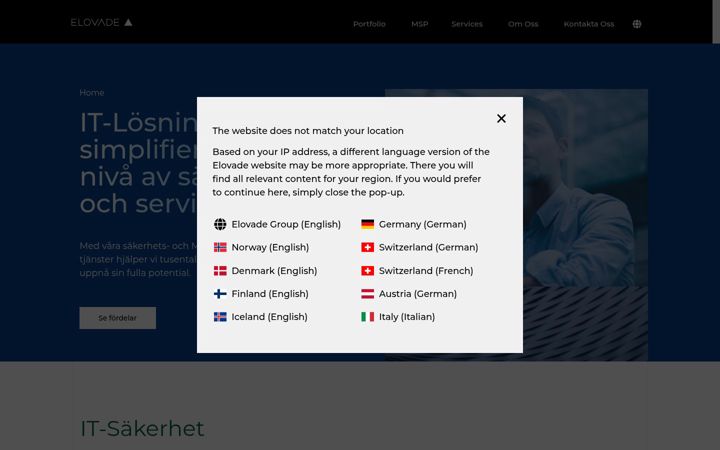Click the Germany flag icon
720x450 pixels.
point(367,224)
